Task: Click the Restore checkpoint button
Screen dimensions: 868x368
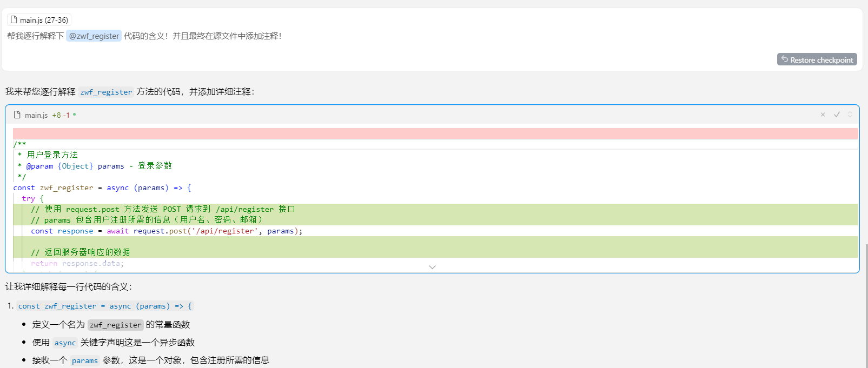Action: point(817,59)
